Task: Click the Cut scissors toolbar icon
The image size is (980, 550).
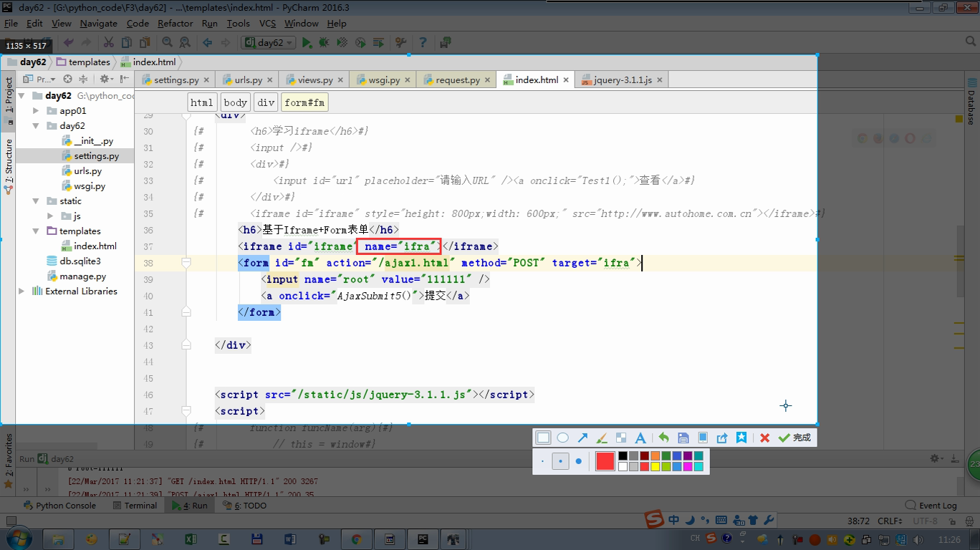Action: (109, 43)
